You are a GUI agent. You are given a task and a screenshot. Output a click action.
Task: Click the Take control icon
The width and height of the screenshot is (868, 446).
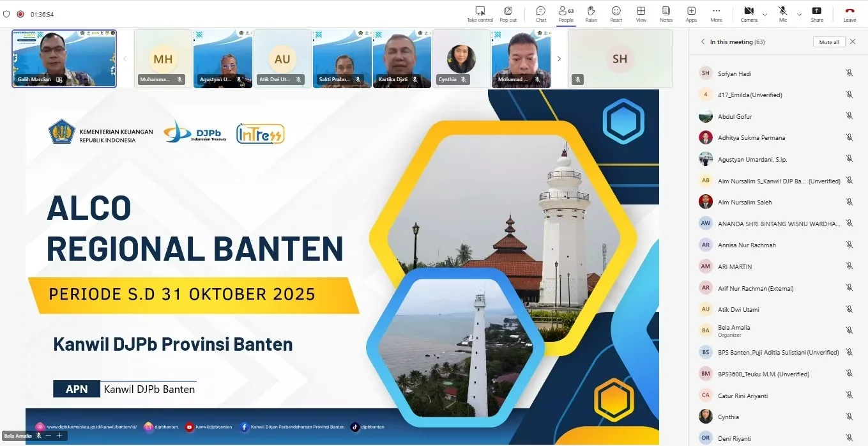pyautogui.click(x=480, y=11)
